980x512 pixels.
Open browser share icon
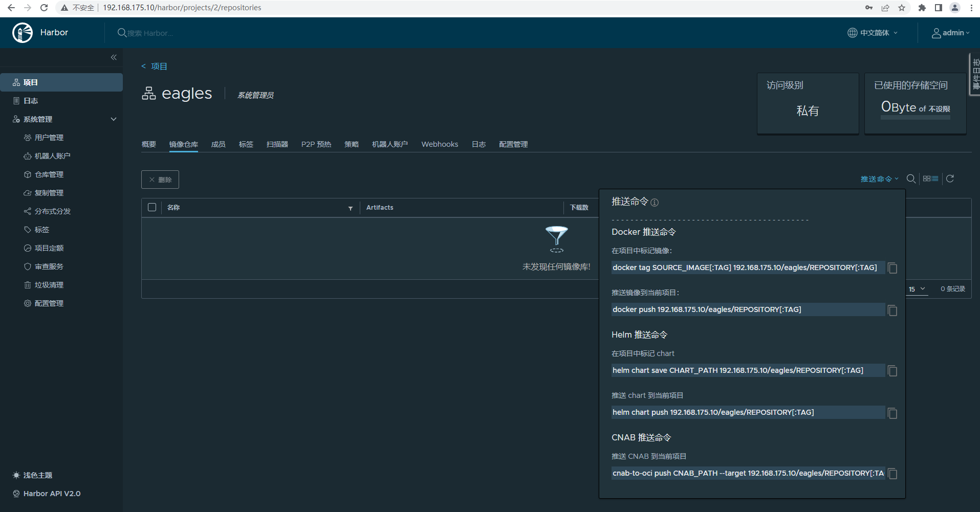[x=885, y=8]
